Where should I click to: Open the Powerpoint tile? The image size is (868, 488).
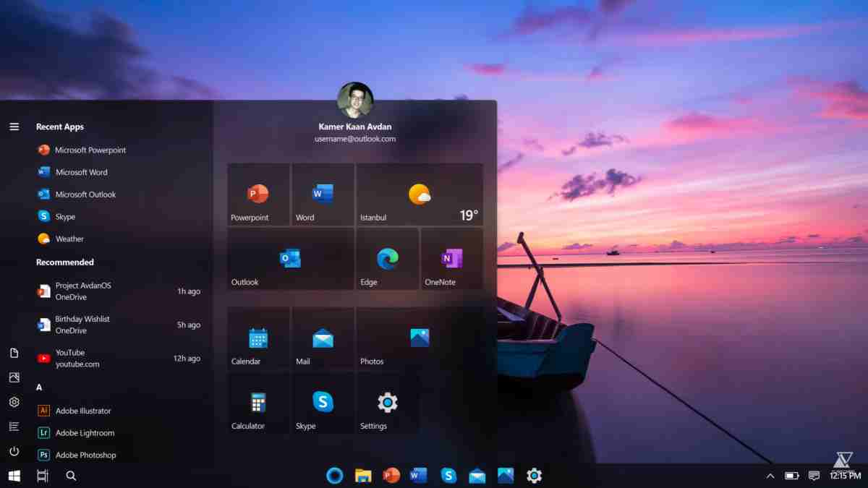[x=258, y=194]
